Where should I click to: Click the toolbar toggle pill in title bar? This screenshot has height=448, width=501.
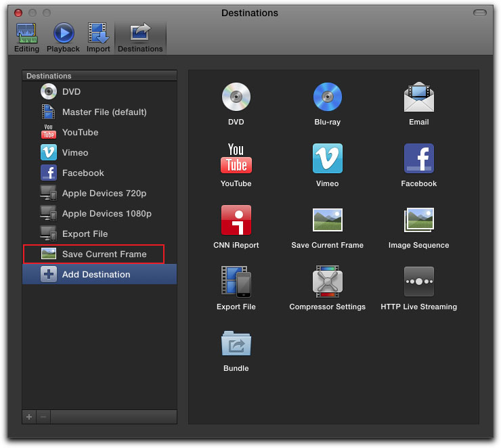[x=479, y=13]
